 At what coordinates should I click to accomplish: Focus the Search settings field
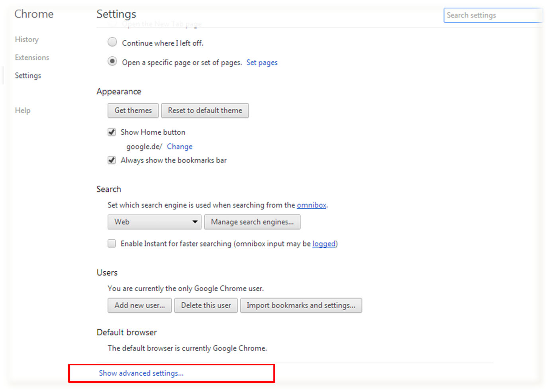pos(493,15)
